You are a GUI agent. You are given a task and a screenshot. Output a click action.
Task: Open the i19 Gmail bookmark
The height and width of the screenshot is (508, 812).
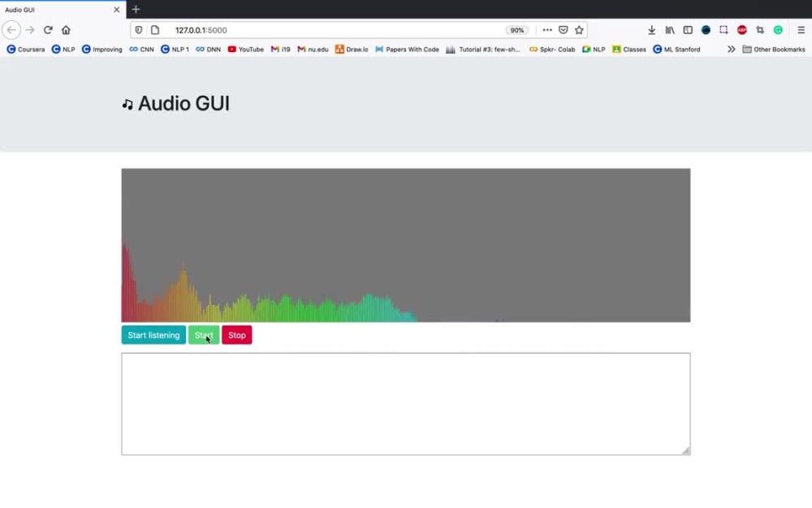click(x=281, y=50)
